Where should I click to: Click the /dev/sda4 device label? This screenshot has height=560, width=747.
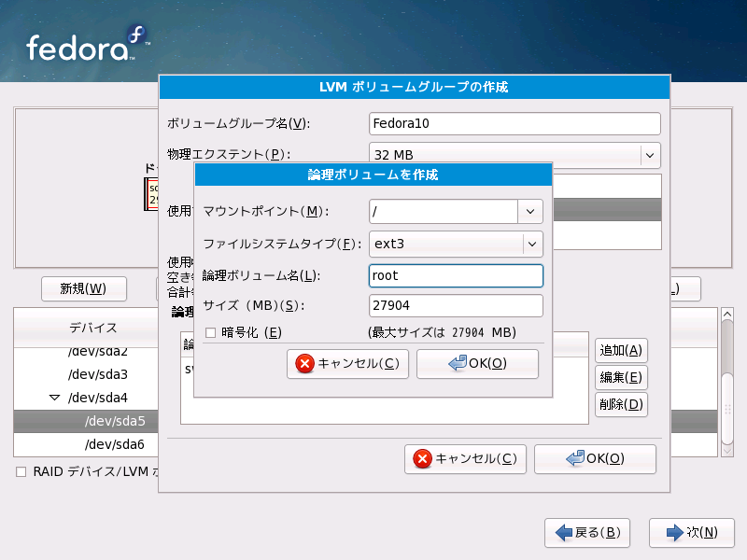98,398
